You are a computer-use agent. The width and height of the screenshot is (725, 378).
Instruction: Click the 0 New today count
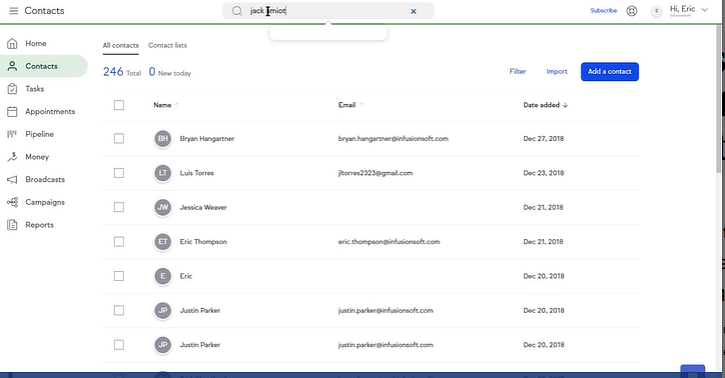click(170, 72)
